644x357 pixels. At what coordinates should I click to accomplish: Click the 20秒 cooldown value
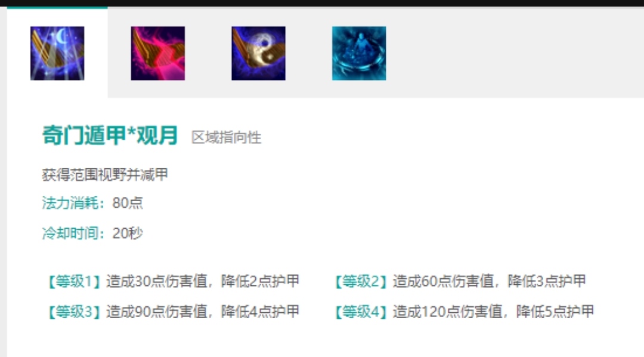click(128, 233)
